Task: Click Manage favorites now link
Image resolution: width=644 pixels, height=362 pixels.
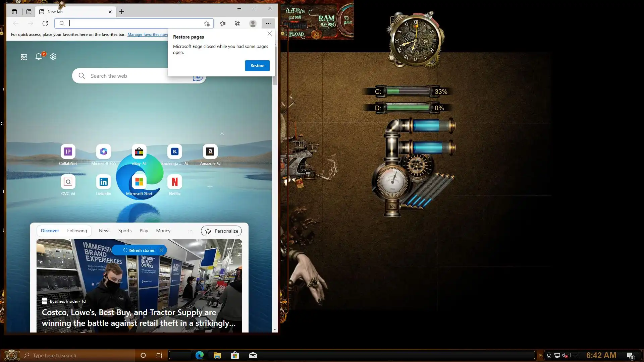Action: (x=148, y=35)
